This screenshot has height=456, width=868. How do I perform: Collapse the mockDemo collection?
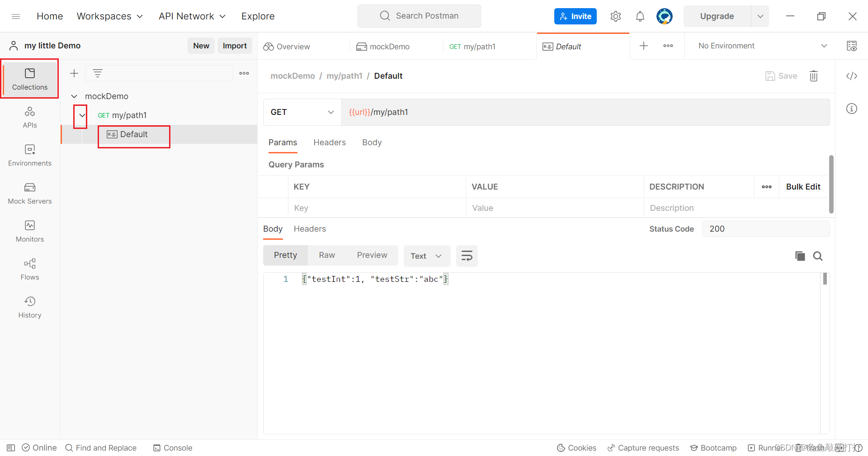pos(74,96)
